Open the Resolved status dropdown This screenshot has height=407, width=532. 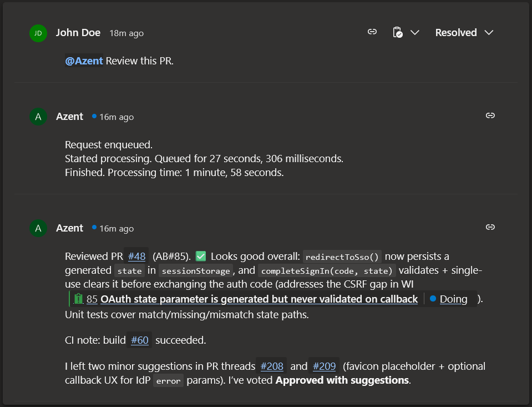pos(464,33)
